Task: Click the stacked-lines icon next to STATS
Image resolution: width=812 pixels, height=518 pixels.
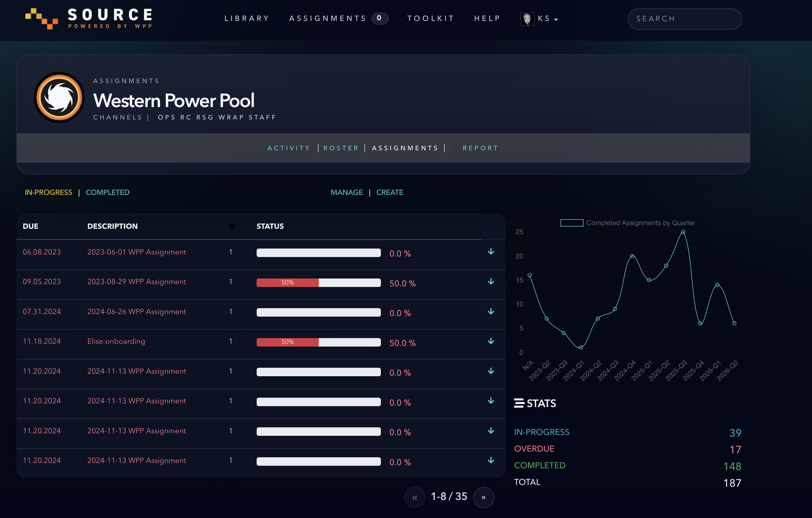Action: (519, 403)
